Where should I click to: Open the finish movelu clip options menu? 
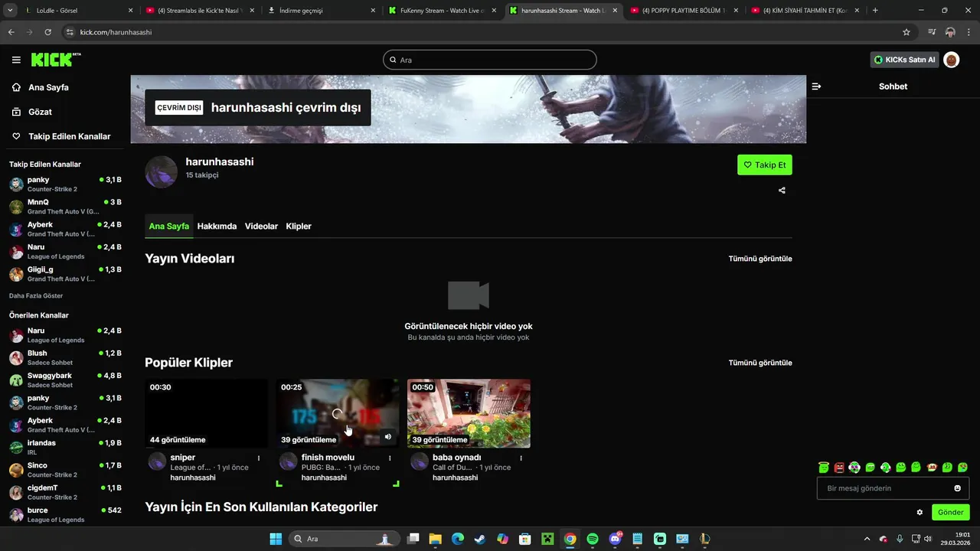[390, 458]
